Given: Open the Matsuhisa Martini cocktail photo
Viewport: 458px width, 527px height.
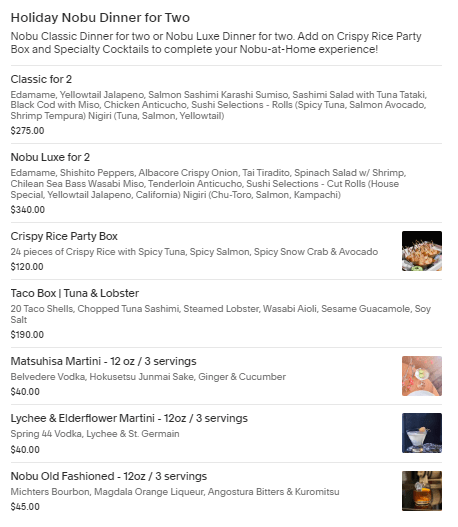Looking at the screenshot, I should coord(422,376).
